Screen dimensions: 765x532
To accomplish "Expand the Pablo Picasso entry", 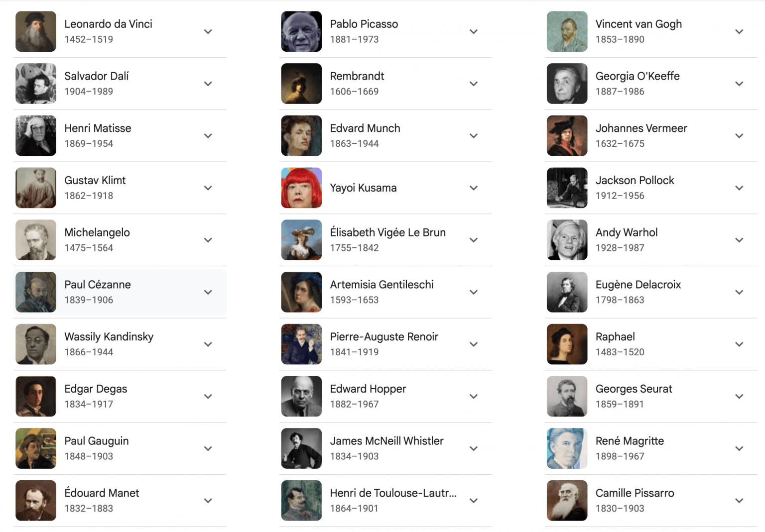I will tap(474, 31).
